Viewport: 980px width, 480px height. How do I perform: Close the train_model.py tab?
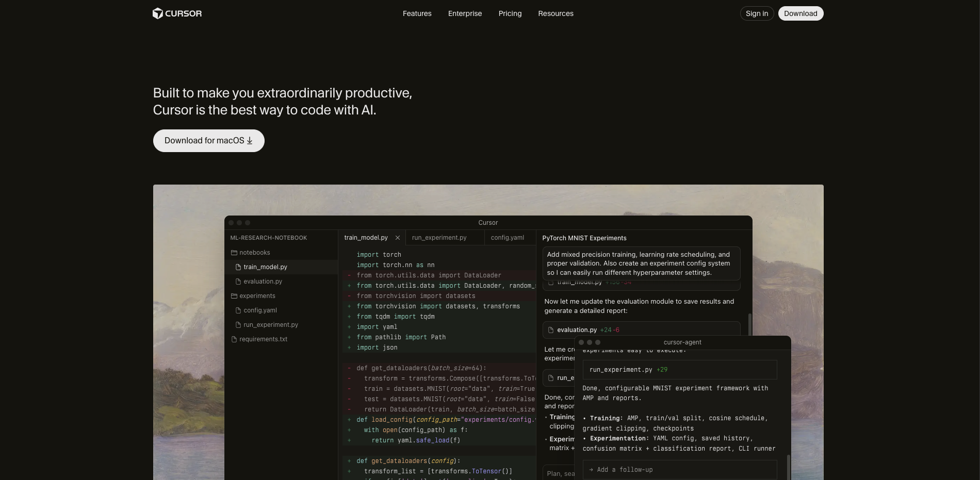(398, 238)
